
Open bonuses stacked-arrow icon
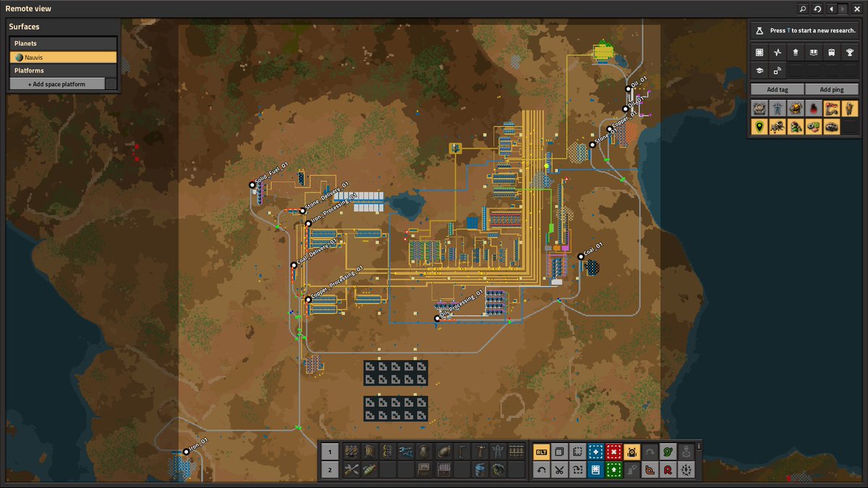[796, 52]
